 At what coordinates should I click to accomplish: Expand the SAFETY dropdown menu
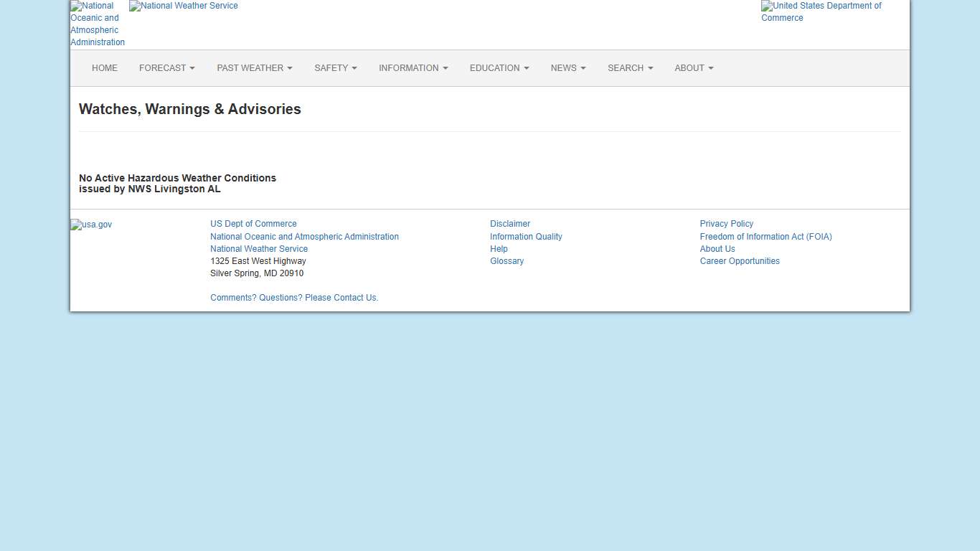pyautogui.click(x=335, y=68)
